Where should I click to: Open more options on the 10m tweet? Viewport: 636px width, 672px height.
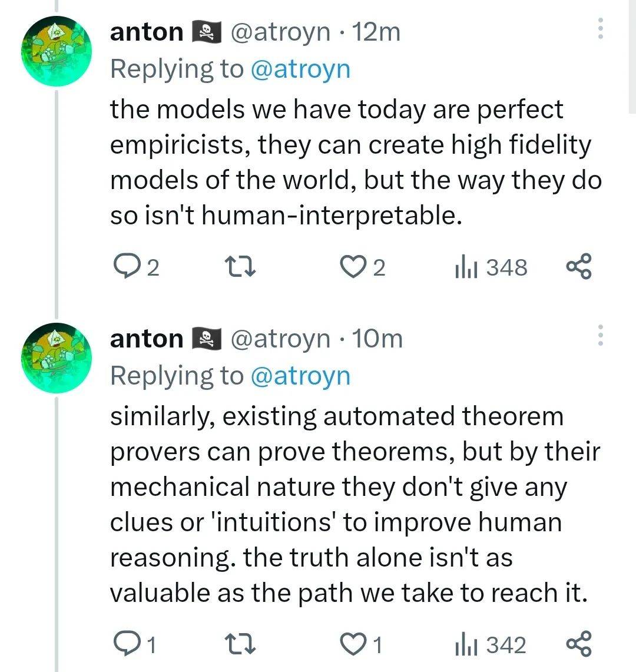[x=600, y=335]
